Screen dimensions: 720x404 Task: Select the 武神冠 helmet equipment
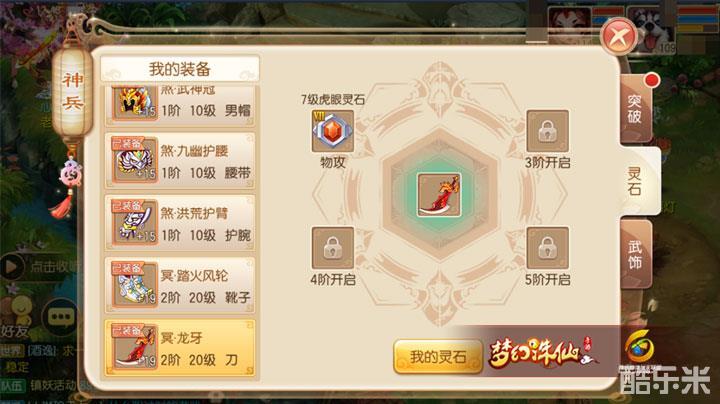180,106
